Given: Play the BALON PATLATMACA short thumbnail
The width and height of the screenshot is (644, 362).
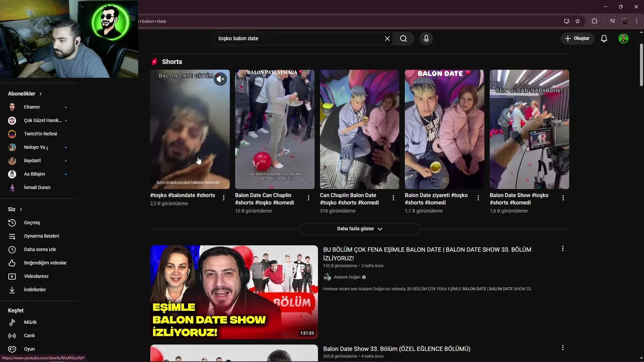Looking at the screenshot, I should click(x=275, y=129).
